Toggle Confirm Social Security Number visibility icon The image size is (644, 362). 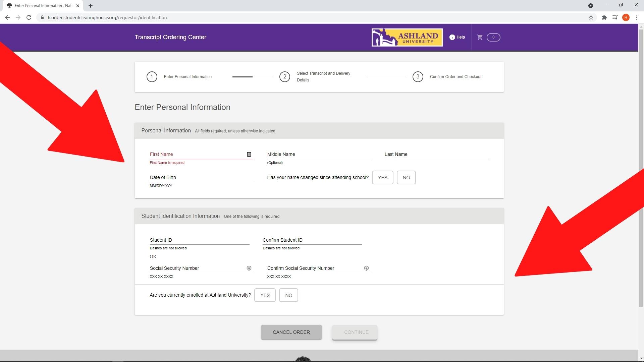tap(366, 268)
